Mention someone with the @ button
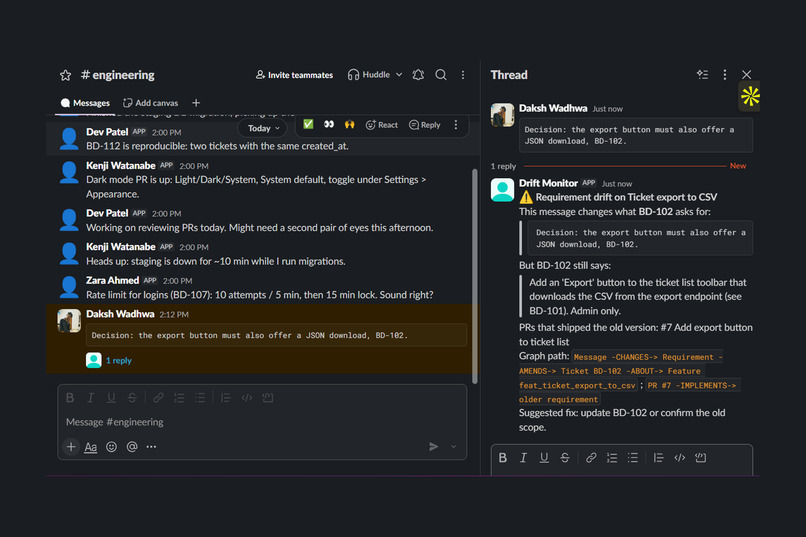806x537 pixels. (132, 447)
